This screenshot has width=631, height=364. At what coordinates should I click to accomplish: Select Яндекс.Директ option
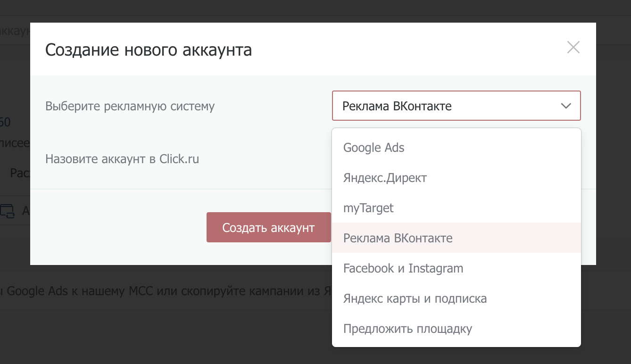[x=456, y=178]
